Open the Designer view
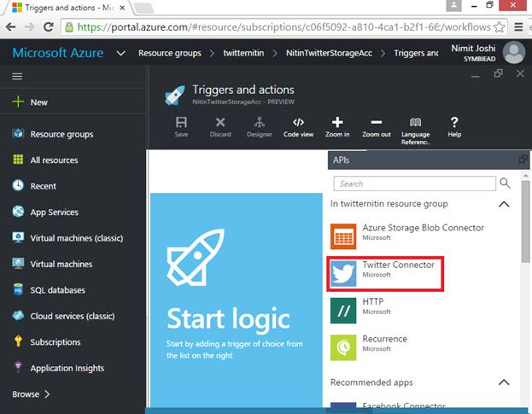532x414 pixels. tap(260, 127)
